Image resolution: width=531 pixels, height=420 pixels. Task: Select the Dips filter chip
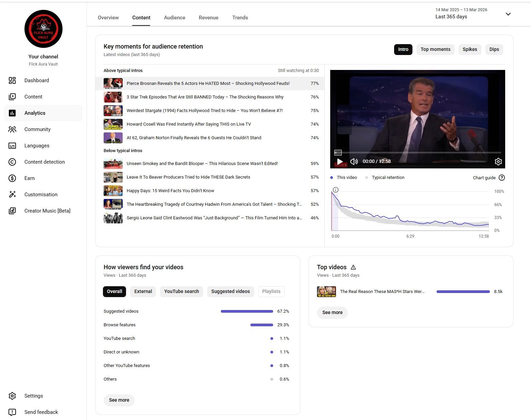pyautogui.click(x=494, y=50)
